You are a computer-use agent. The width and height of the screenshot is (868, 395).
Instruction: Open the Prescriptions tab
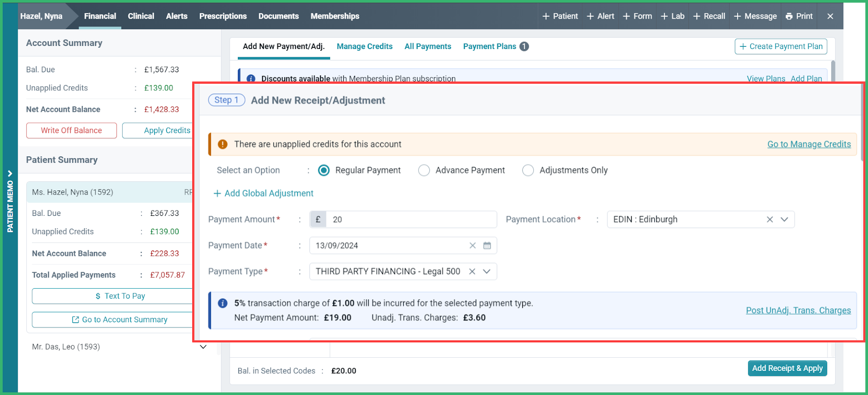pyautogui.click(x=223, y=16)
